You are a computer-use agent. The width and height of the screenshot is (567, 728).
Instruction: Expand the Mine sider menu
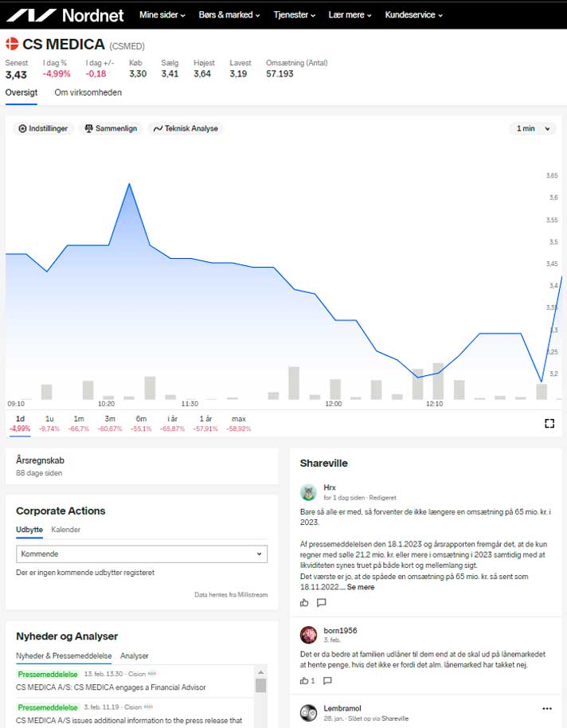click(x=162, y=15)
